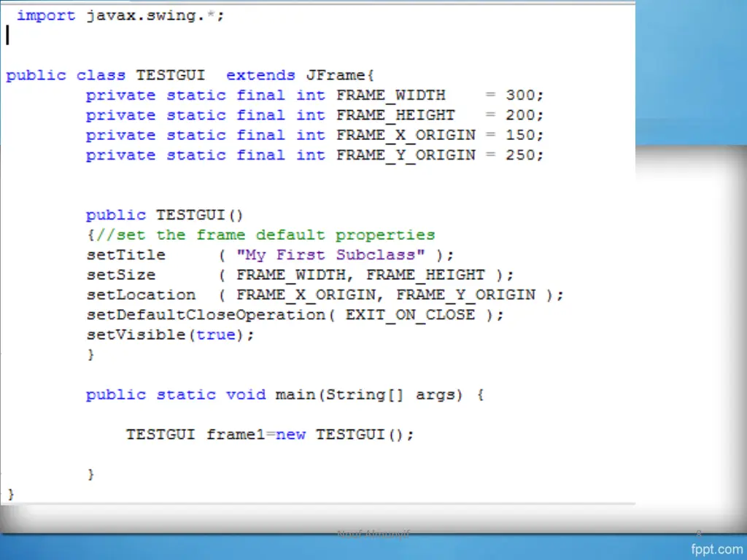The image size is (747, 560).
Task: Click the value '300' of FRAME_WIDTH
Action: 521,96
